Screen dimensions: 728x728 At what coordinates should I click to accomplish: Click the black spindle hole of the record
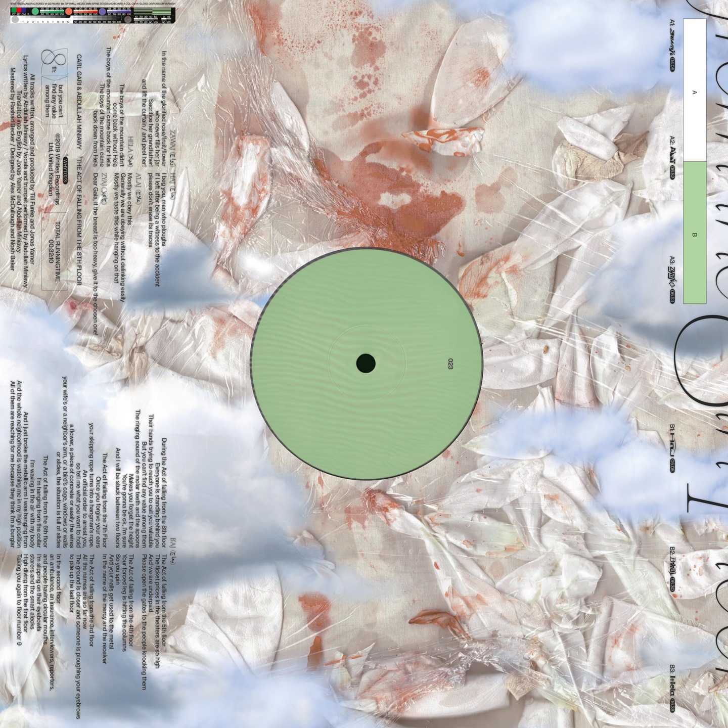coord(366,362)
